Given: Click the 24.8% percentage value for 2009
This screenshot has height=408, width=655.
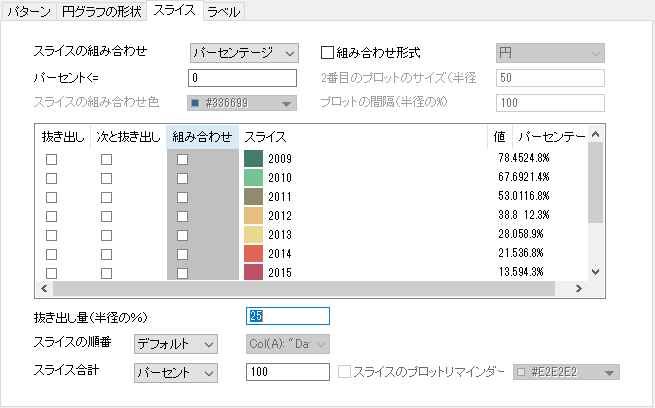Looking at the screenshot, I should point(537,158).
